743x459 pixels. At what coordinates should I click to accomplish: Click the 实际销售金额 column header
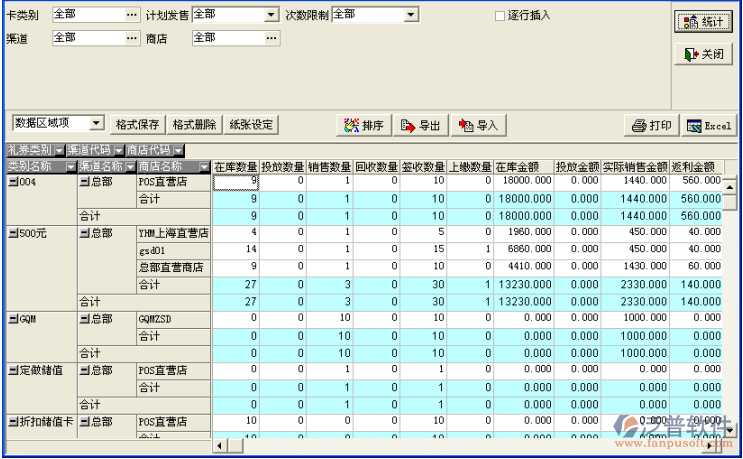click(x=635, y=166)
